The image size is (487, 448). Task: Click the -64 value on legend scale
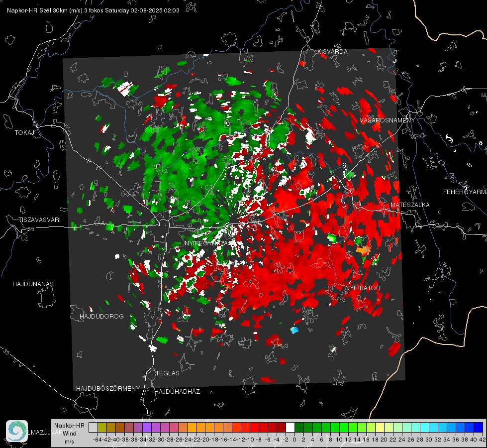click(97, 440)
